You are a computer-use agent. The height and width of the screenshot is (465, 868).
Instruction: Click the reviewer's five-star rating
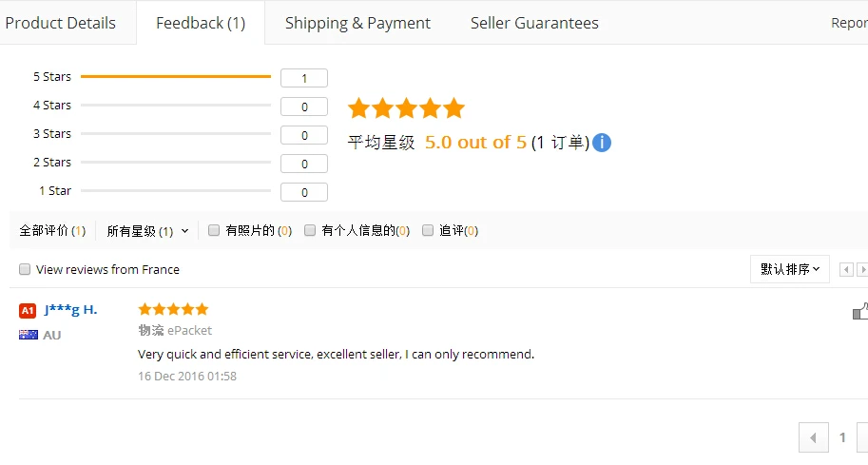coord(173,309)
